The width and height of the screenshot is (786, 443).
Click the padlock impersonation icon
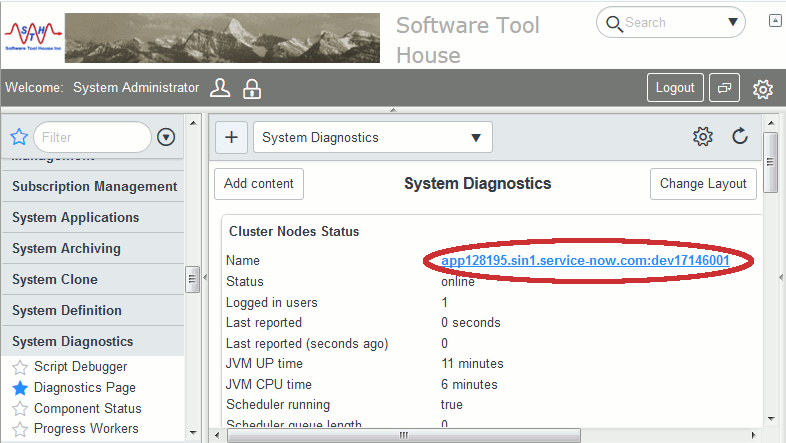[x=252, y=89]
